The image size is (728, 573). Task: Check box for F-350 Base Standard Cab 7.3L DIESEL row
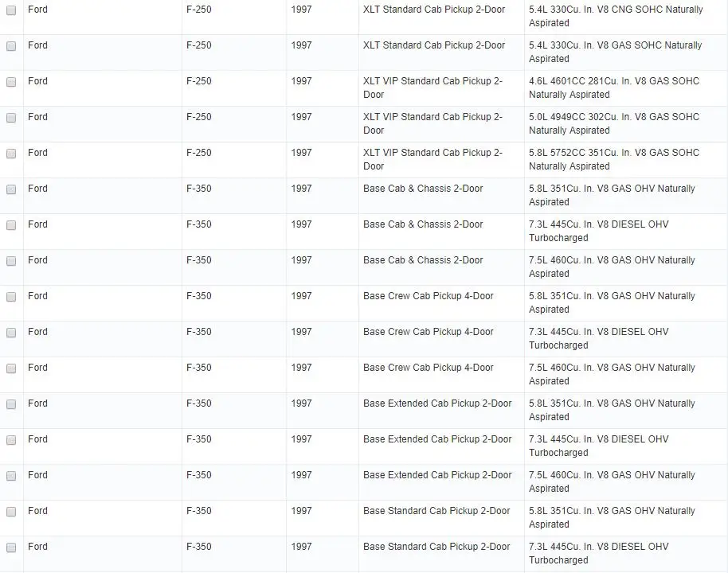click(11, 548)
